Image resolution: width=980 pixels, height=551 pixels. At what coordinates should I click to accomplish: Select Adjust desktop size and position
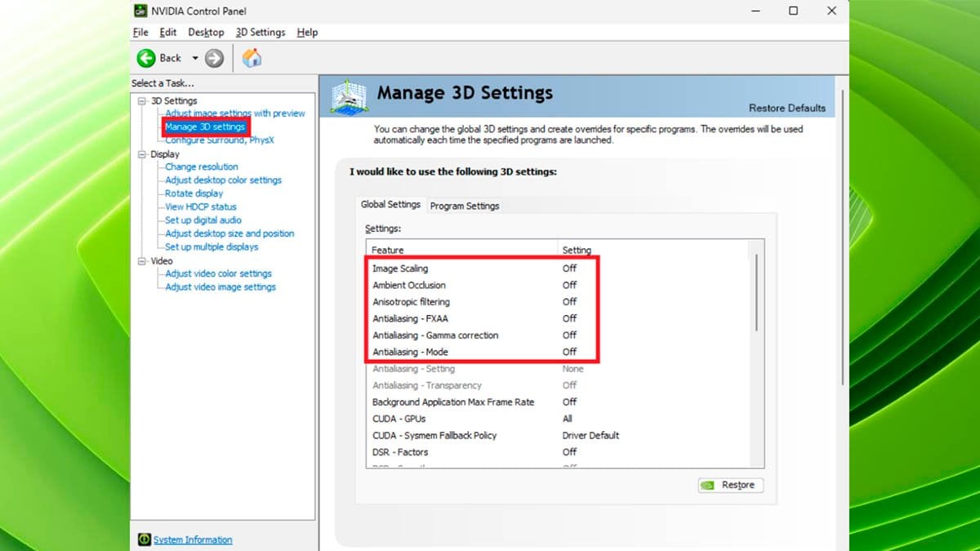point(229,233)
